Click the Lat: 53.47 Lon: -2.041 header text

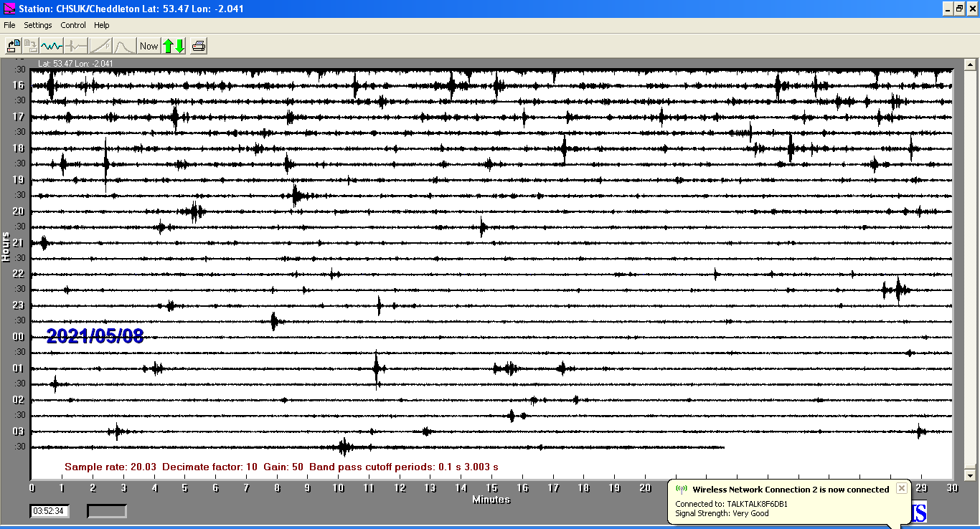(x=75, y=64)
